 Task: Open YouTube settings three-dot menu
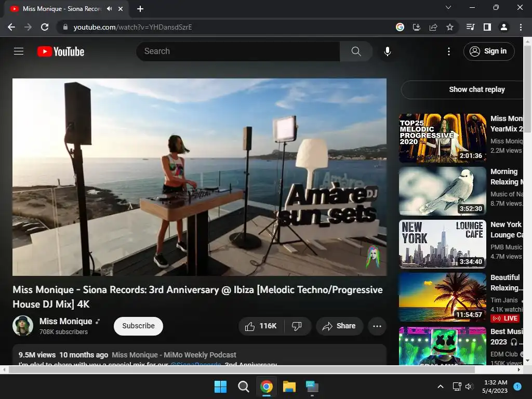[x=448, y=51]
